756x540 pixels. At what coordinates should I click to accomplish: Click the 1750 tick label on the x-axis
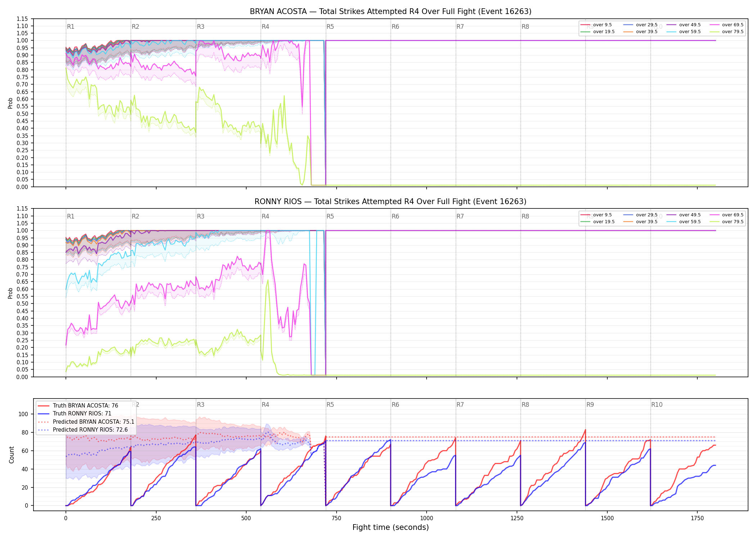click(697, 518)
